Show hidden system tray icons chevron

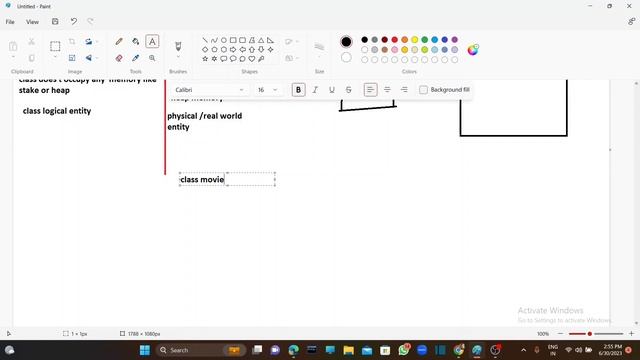(523, 350)
